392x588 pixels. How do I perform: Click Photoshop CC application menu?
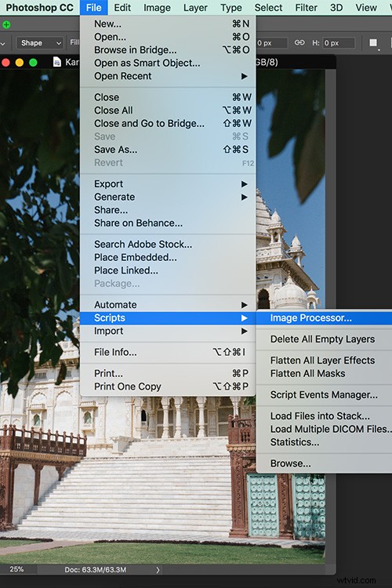[x=39, y=8]
